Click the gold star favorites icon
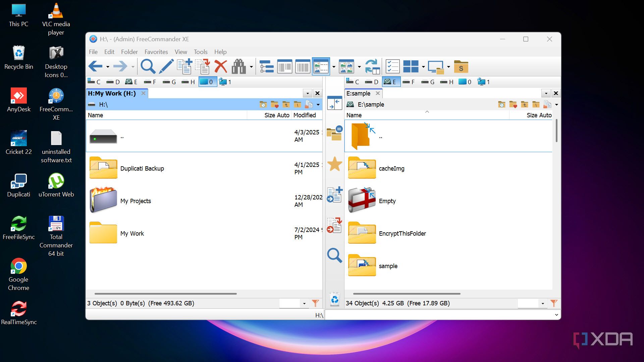 tap(334, 164)
